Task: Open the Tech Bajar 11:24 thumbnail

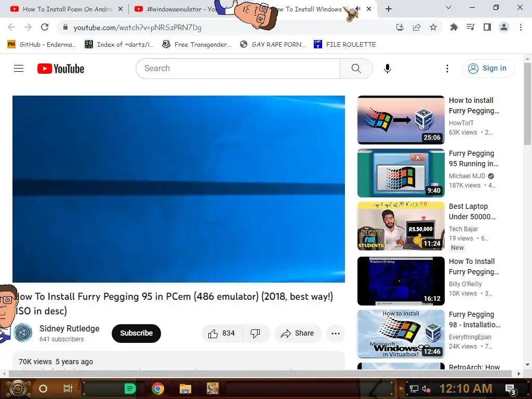Action: click(401, 226)
